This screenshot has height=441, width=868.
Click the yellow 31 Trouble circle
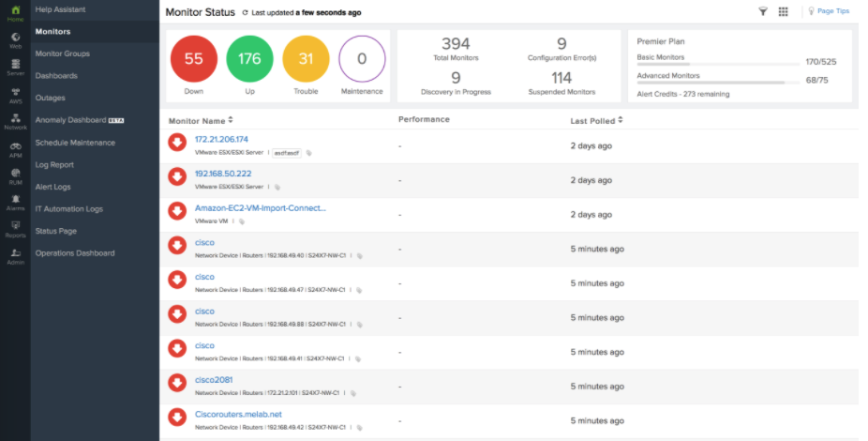(x=306, y=59)
